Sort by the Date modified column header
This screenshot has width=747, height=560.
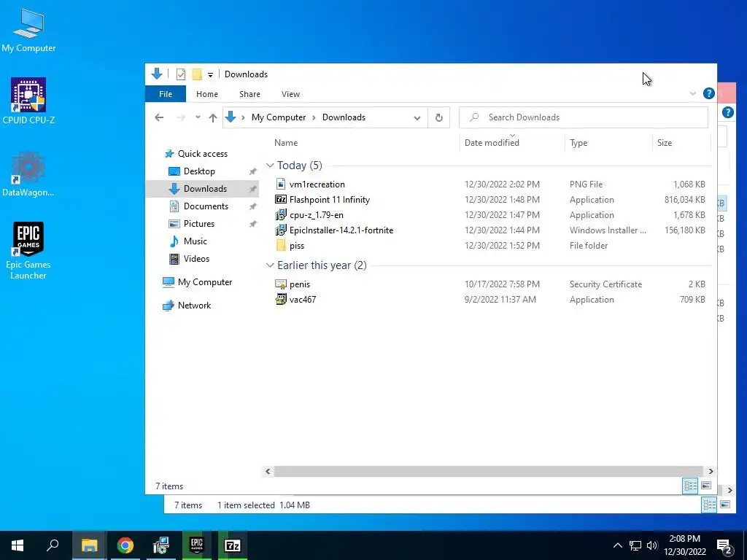click(x=492, y=142)
